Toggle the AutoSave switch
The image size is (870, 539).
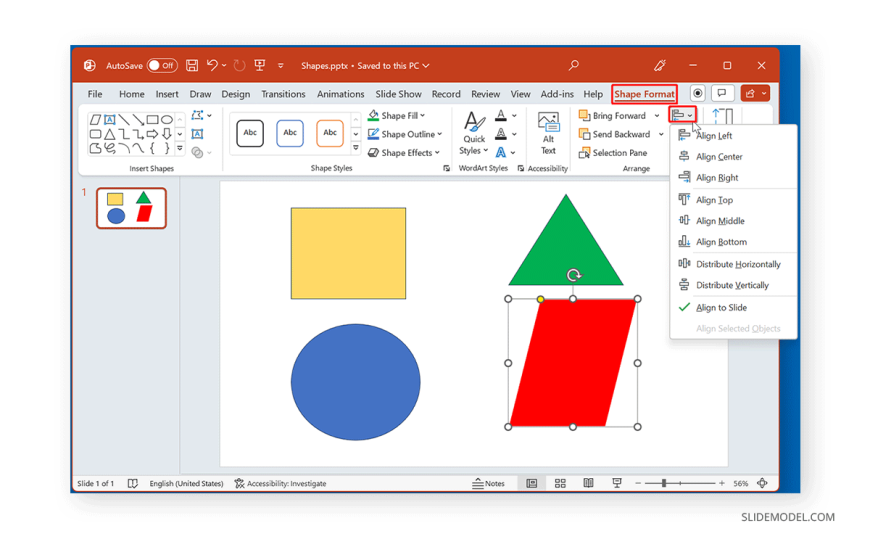point(162,66)
